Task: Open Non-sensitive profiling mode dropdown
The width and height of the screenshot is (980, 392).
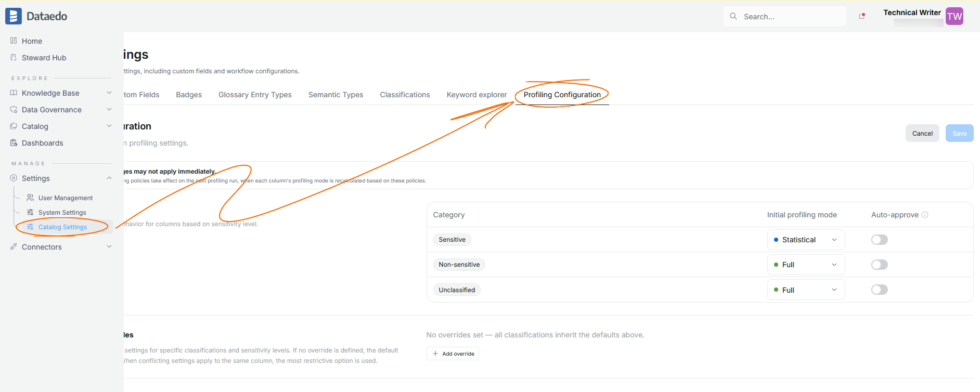Action: coord(806,265)
